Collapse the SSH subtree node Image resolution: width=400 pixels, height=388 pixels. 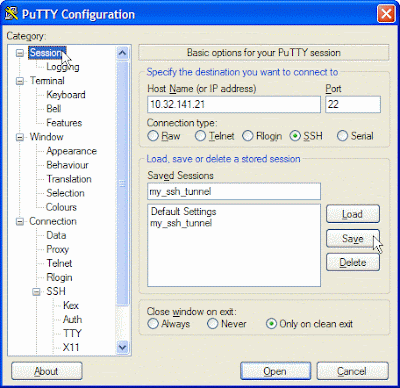36,292
